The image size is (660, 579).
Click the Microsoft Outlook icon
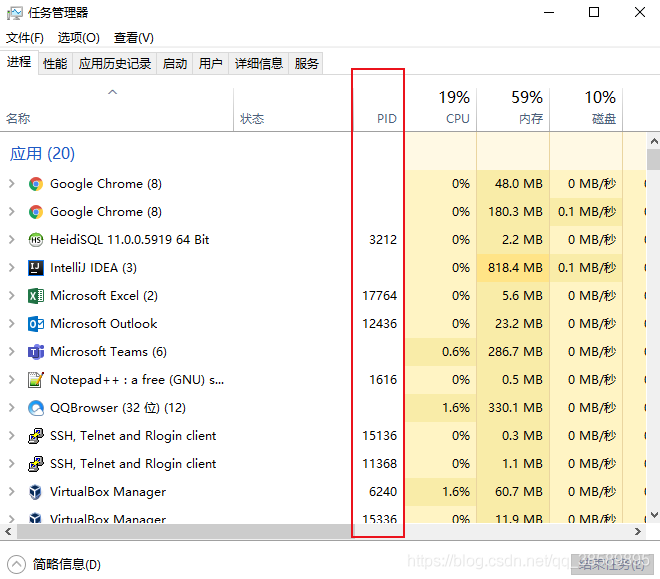coord(36,324)
